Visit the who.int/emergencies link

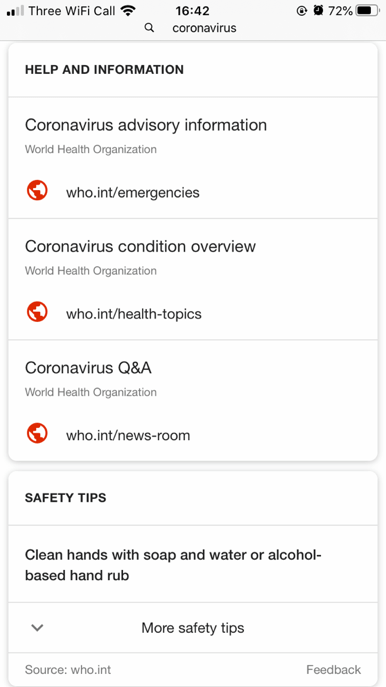[133, 192]
